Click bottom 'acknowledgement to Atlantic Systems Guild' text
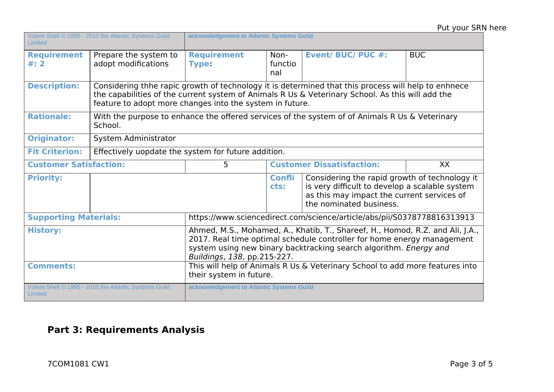 [x=251, y=287]
